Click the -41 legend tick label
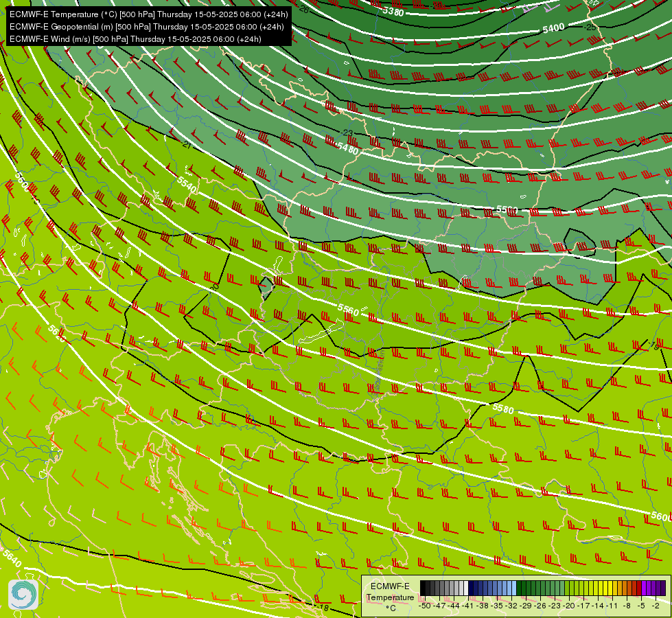The height and width of the screenshot is (618, 672). (468, 606)
